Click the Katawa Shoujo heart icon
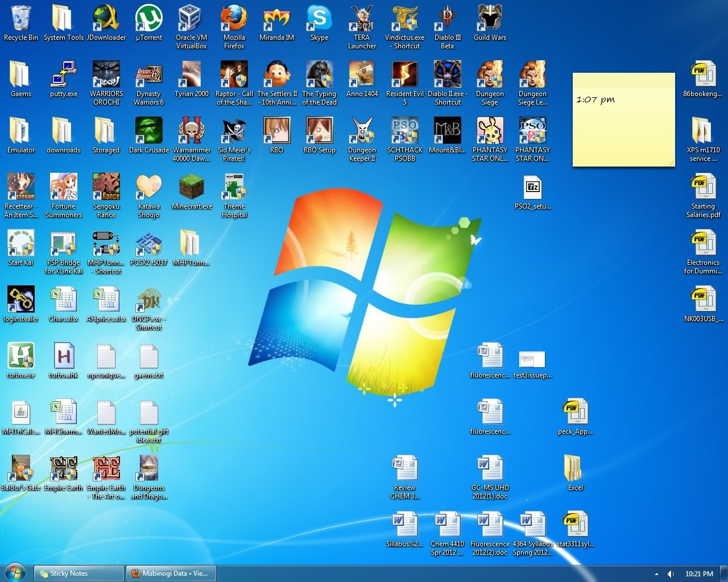 point(149,187)
